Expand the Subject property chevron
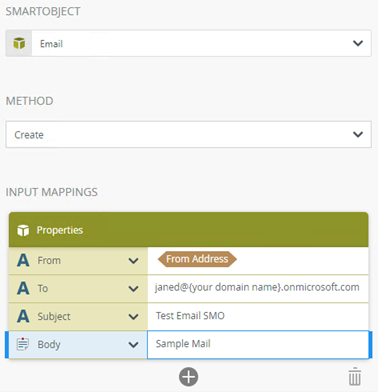 [133, 317]
